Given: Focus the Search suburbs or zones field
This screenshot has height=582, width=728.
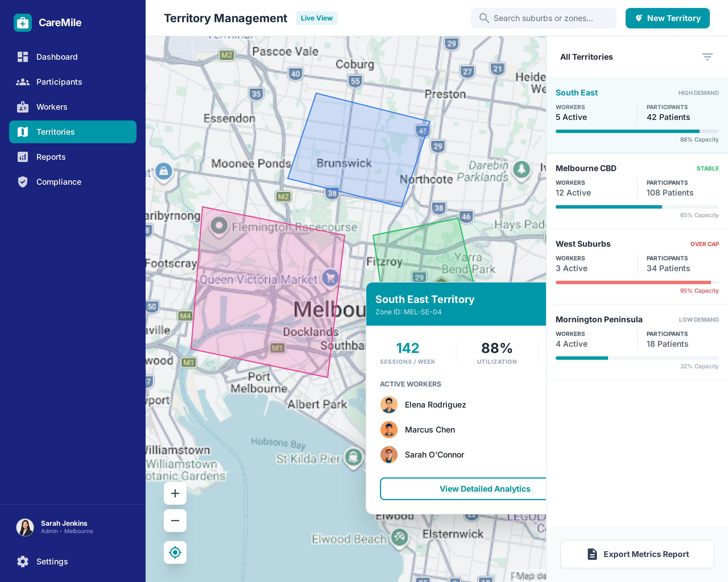Looking at the screenshot, I should [543, 18].
